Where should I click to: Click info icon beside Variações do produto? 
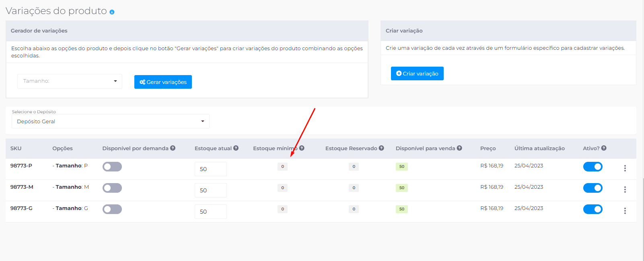click(x=112, y=12)
